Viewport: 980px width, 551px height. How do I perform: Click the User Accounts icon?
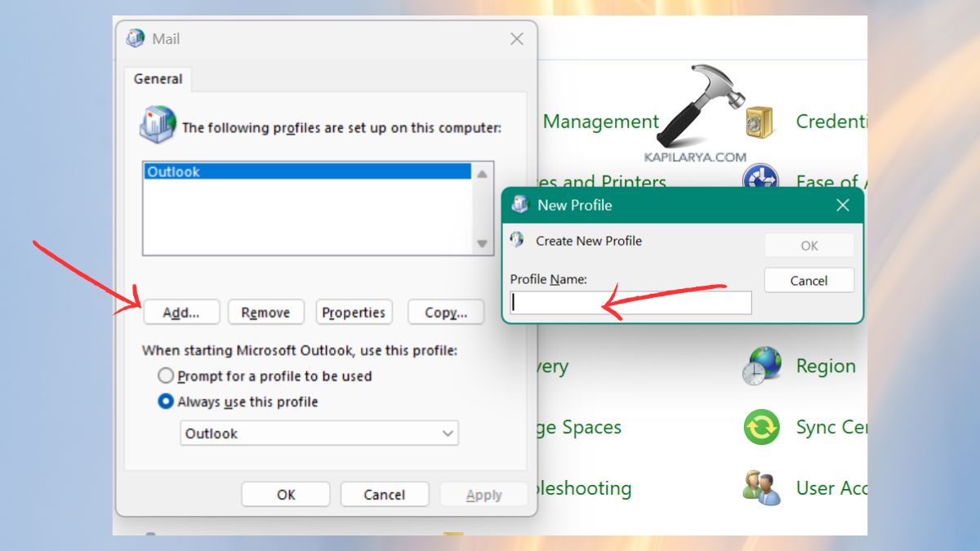pyautogui.click(x=760, y=487)
